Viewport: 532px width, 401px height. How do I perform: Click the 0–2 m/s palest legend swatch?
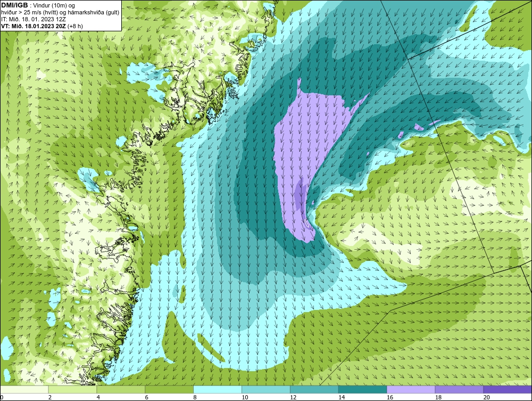click(24, 389)
